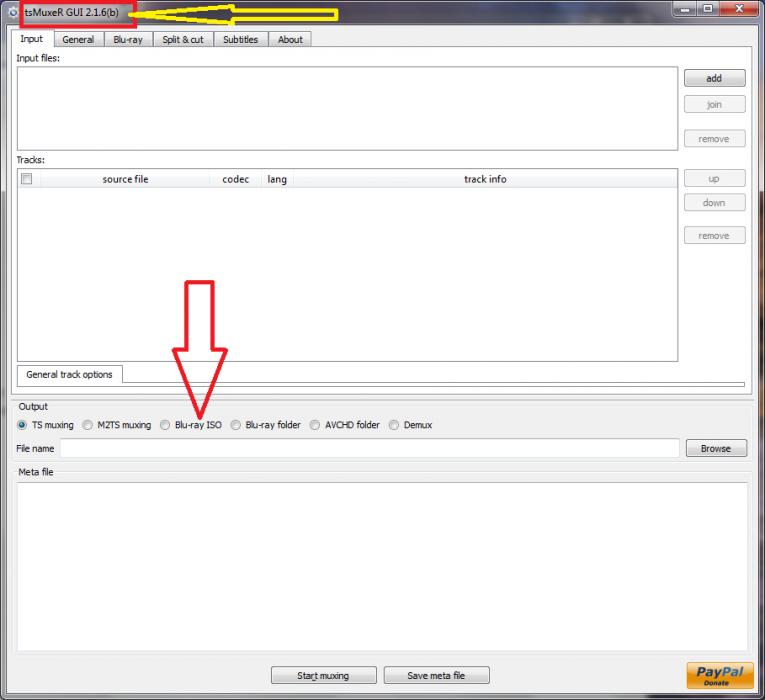The height and width of the screenshot is (700, 765).
Task: Click the join button
Action: [714, 104]
